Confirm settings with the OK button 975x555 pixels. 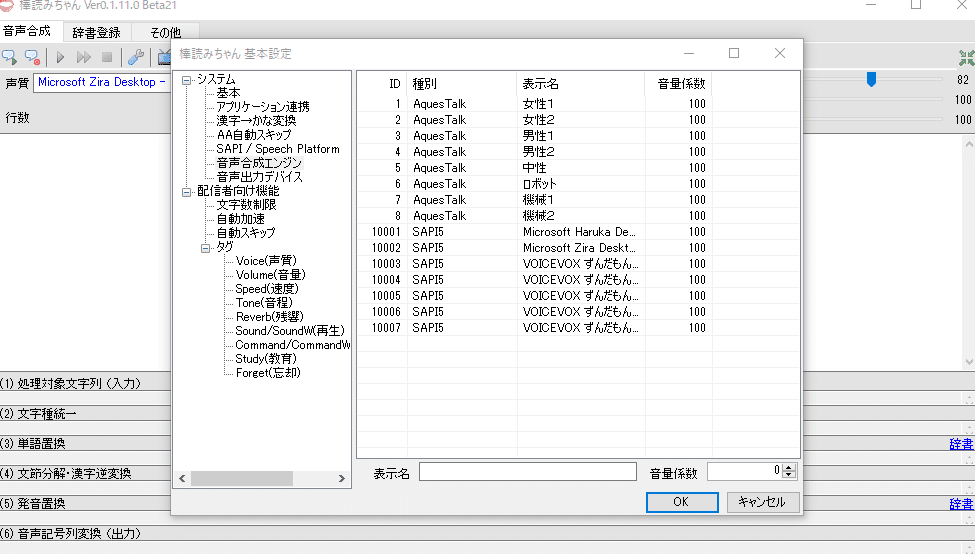point(682,502)
